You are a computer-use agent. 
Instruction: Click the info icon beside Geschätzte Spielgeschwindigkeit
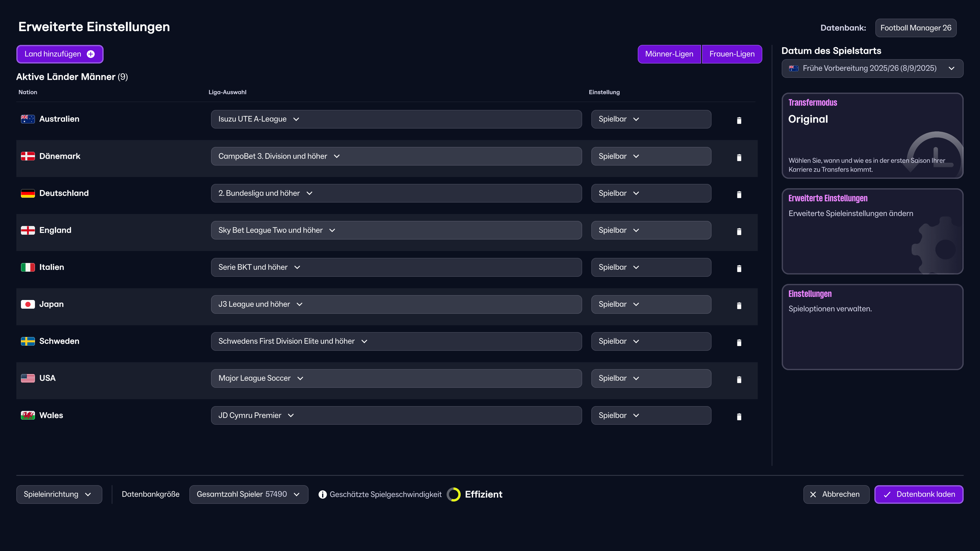(x=322, y=494)
